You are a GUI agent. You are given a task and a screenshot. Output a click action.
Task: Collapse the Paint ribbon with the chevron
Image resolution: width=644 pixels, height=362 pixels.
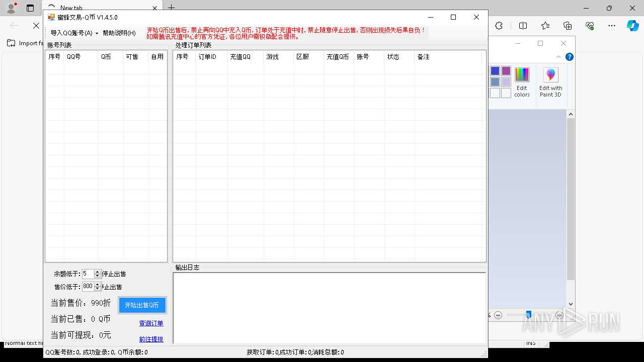pyautogui.click(x=558, y=57)
